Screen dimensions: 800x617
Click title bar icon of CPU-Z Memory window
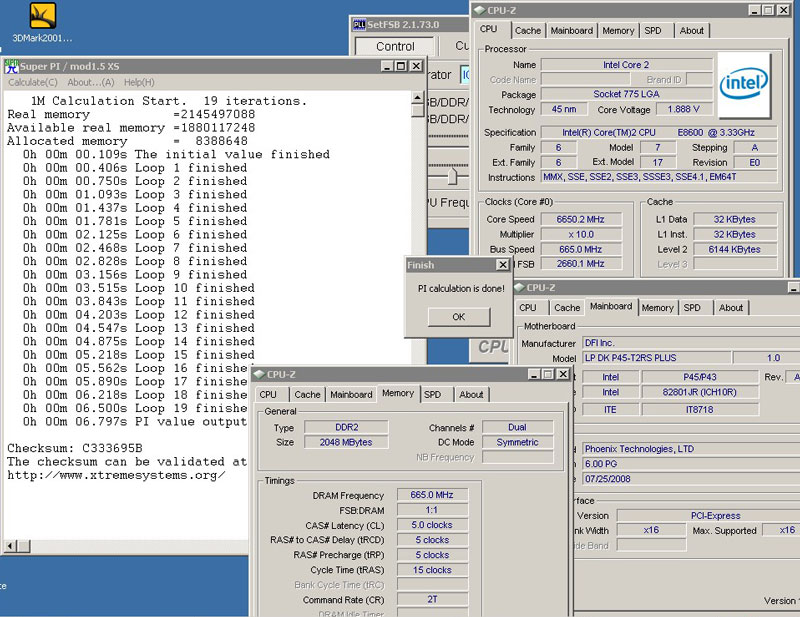point(259,373)
